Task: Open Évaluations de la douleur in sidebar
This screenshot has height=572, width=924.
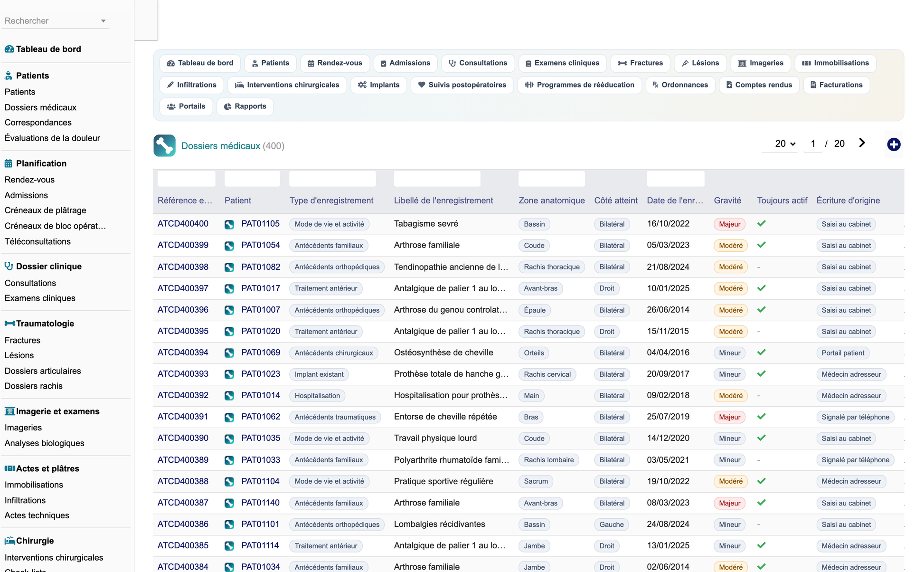Action: pyautogui.click(x=52, y=138)
